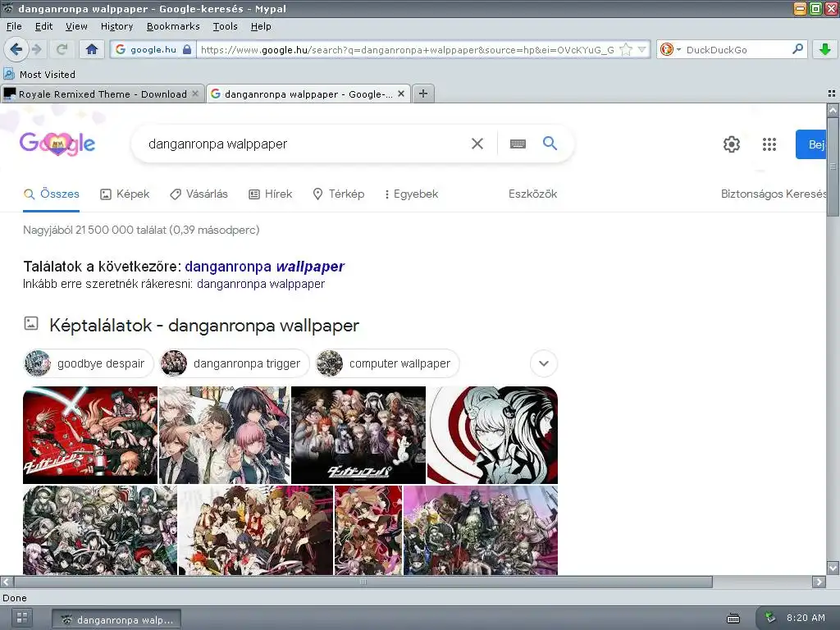Close the Royale Remixed Theme tab
Screen dimensions: 840x630
point(195,94)
